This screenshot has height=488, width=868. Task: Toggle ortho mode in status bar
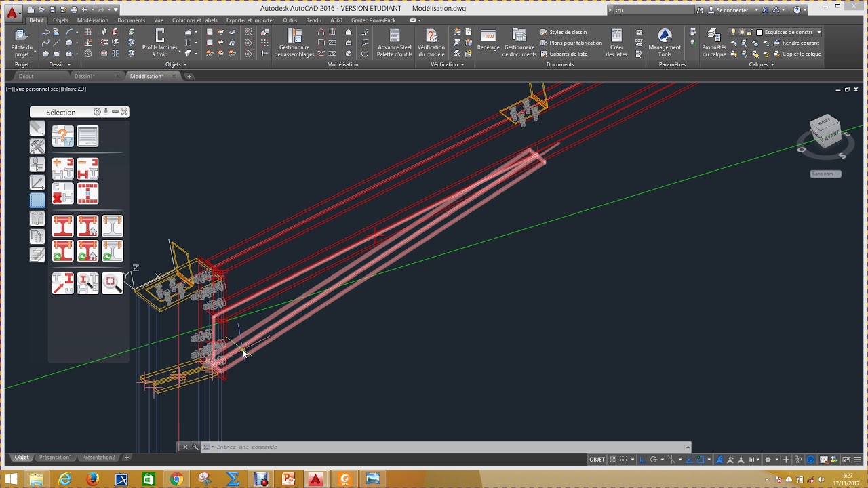pos(643,459)
